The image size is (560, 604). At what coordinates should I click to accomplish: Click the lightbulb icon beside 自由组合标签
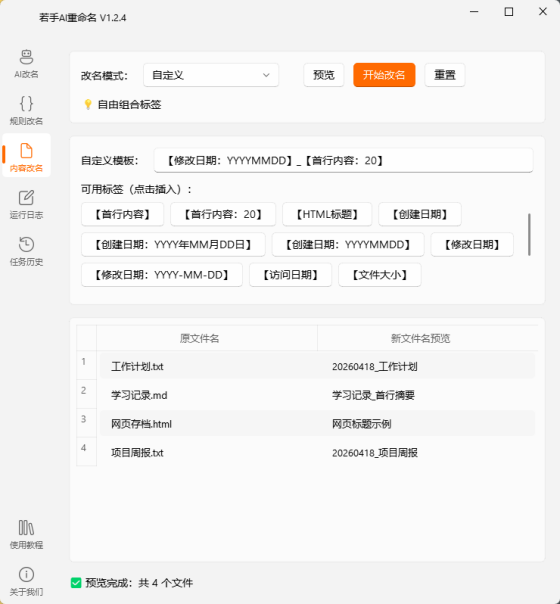(x=88, y=104)
